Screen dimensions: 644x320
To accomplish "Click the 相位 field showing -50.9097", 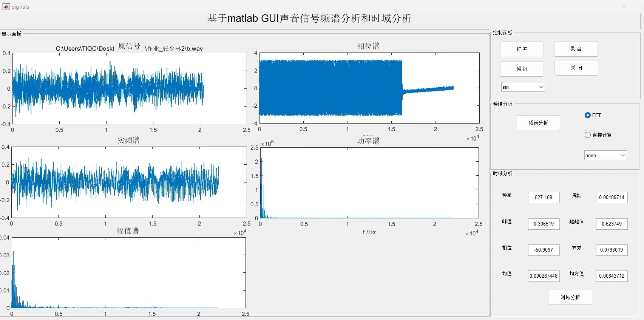I will point(544,250).
